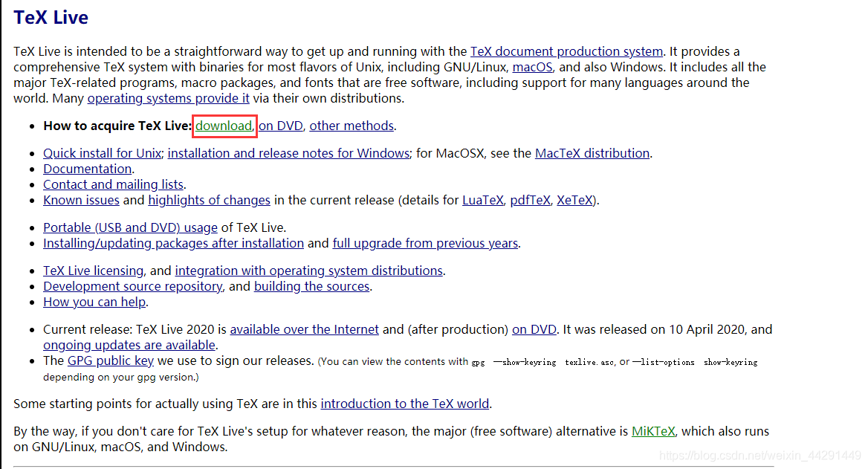
Task: Open the LuaTeX details link
Action: [x=483, y=200]
